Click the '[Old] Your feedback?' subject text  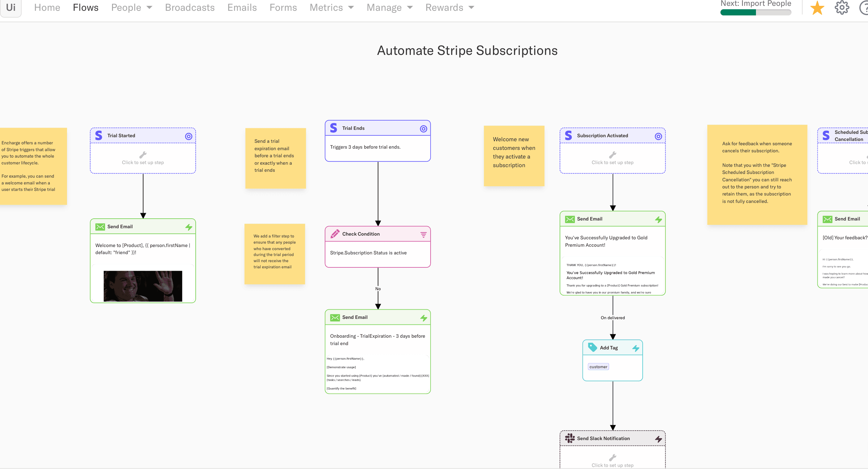845,237
